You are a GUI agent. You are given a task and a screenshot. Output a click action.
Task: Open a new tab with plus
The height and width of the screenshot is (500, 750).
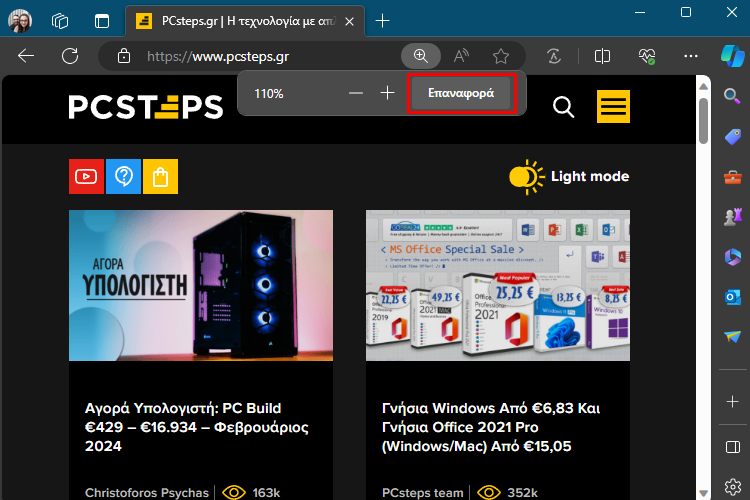382,21
